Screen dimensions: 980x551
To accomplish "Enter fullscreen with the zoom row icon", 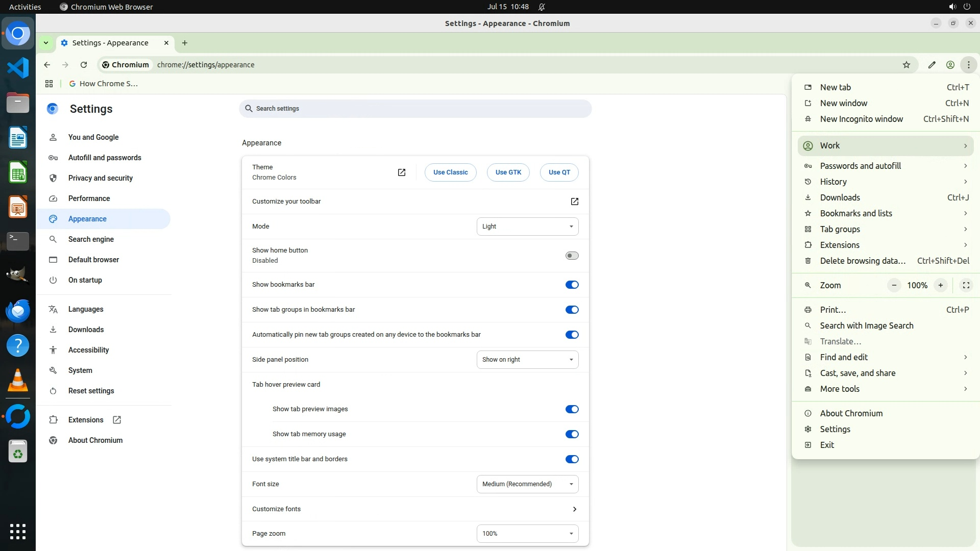I will (x=966, y=285).
